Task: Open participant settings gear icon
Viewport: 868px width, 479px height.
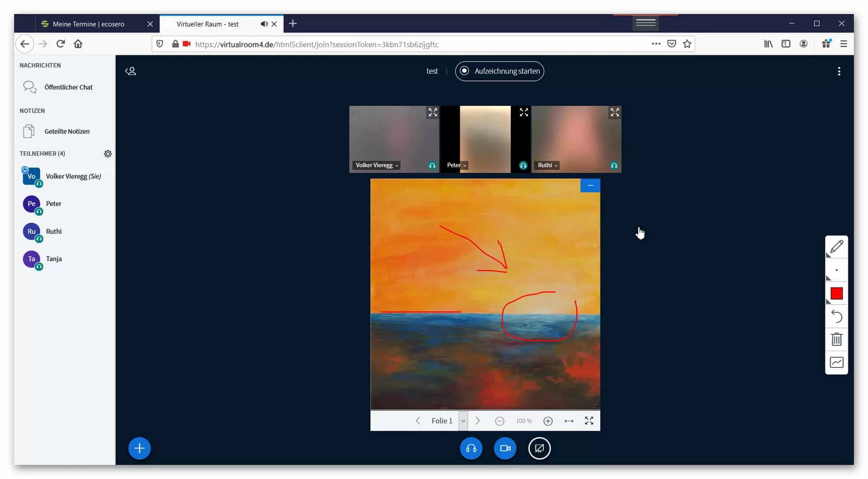Action: point(108,154)
